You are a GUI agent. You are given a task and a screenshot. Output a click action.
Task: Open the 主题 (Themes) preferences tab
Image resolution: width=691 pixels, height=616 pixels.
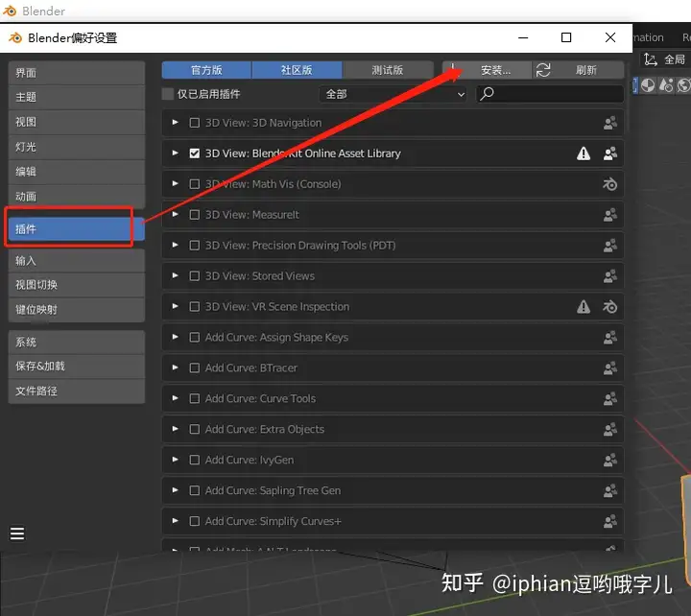[x=77, y=97]
